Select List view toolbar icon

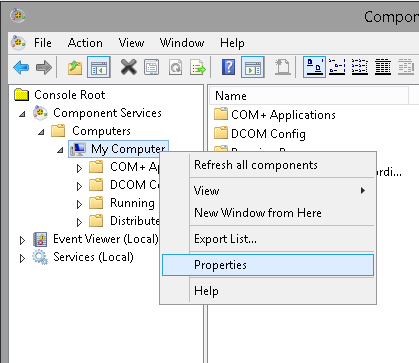click(360, 67)
